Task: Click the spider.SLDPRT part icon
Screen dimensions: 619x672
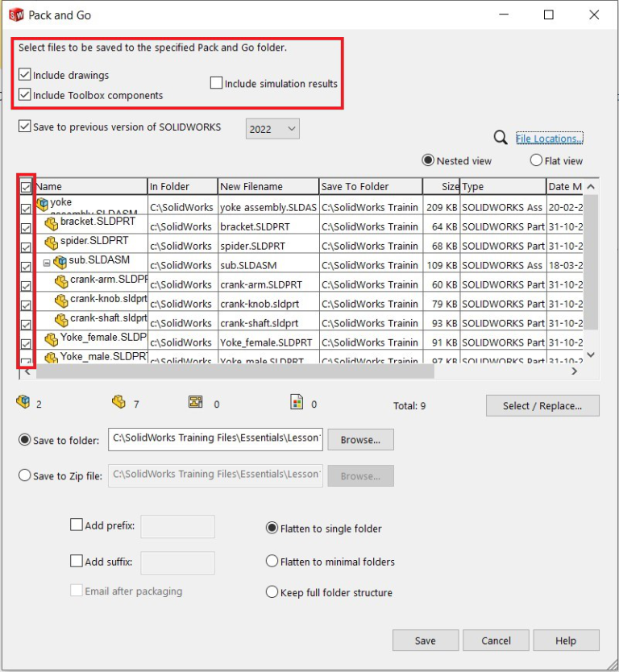Action: [x=52, y=243]
